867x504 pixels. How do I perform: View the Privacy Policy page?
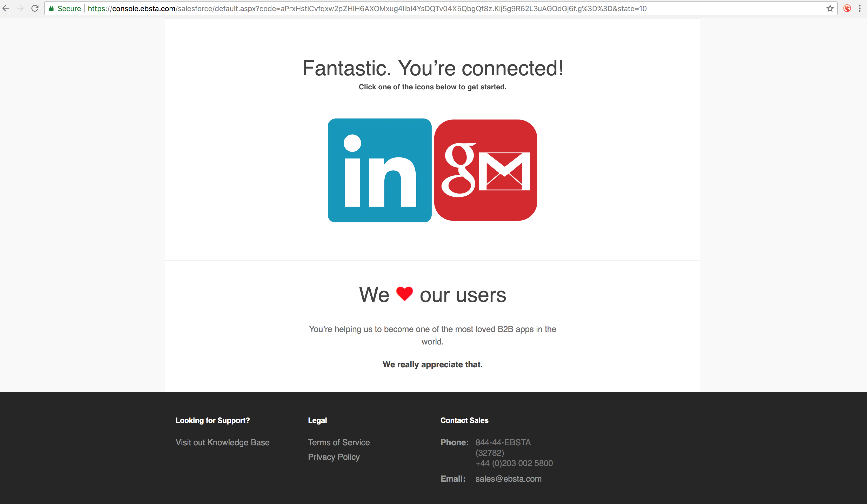tap(334, 457)
